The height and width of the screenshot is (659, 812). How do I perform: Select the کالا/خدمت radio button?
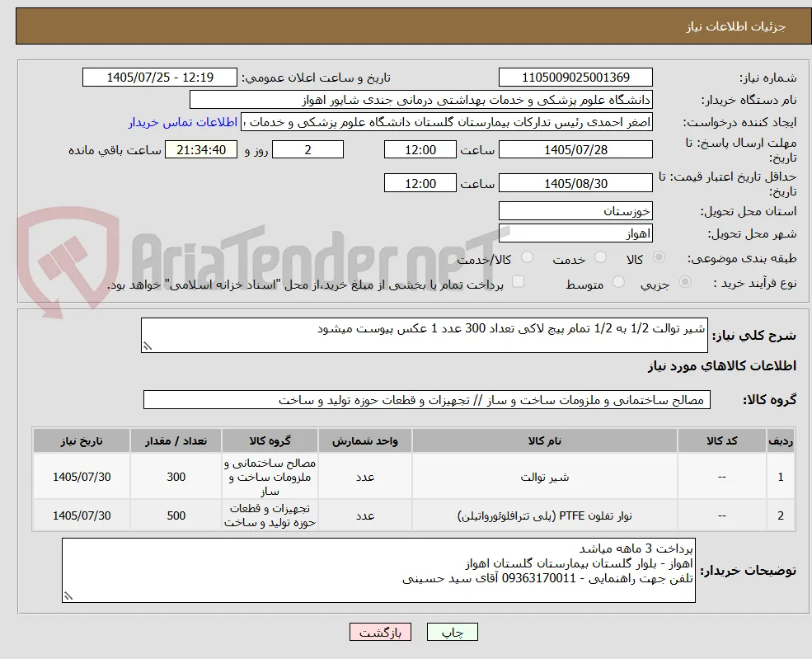(527, 257)
